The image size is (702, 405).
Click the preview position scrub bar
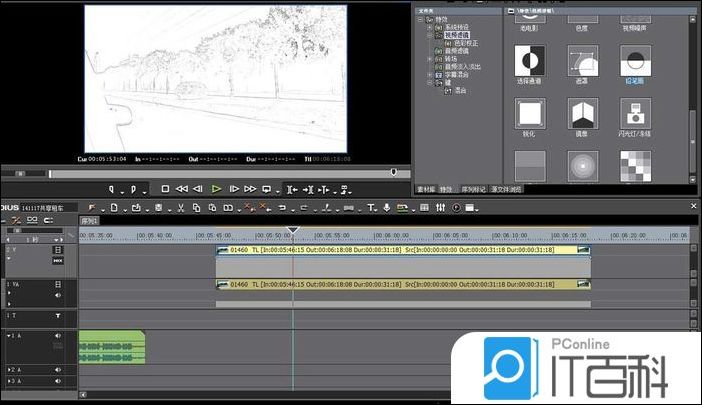[x=200, y=172]
